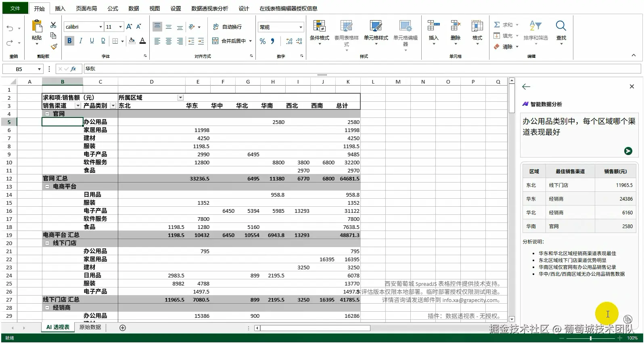Click the Cut scissors icon
This screenshot has width=644, height=344.
[53, 25]
